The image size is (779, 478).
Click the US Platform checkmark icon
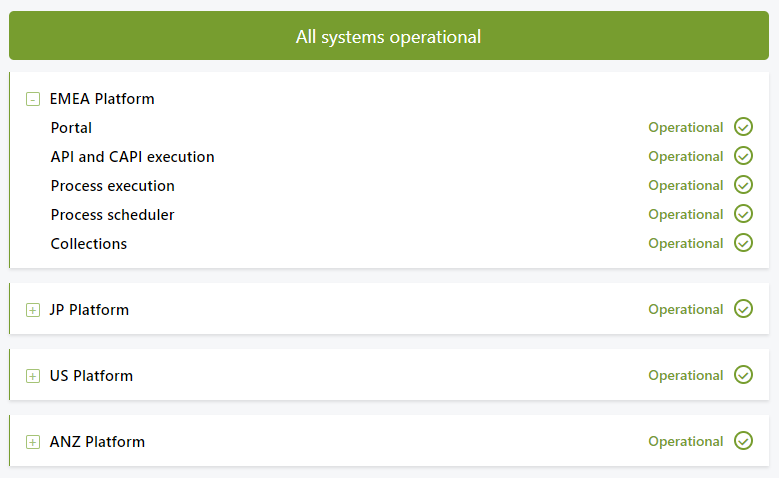point(743,375)
